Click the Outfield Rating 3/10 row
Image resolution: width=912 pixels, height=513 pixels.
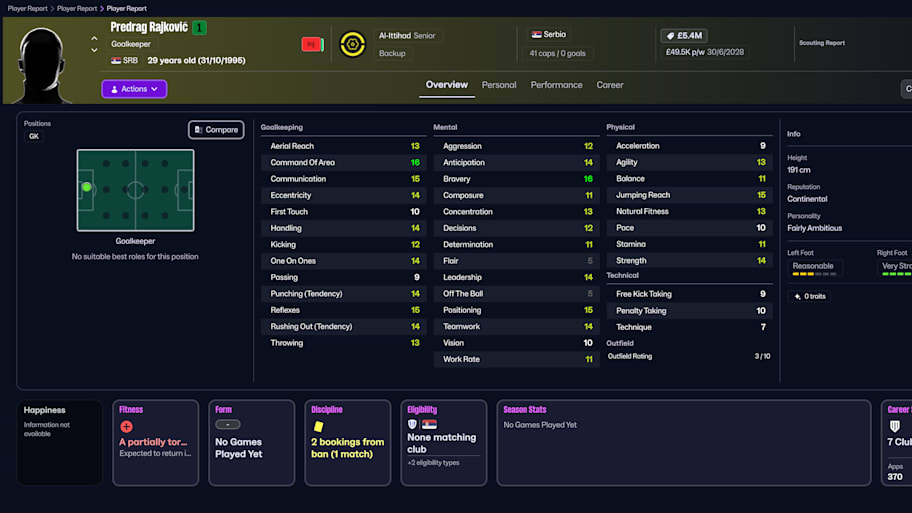[689, 357]
